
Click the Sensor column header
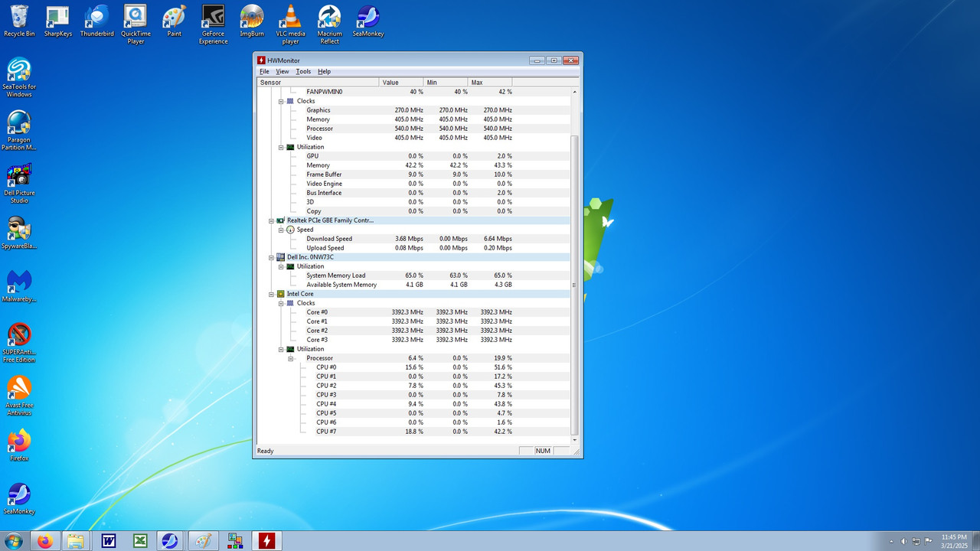(x=318, y=82)
